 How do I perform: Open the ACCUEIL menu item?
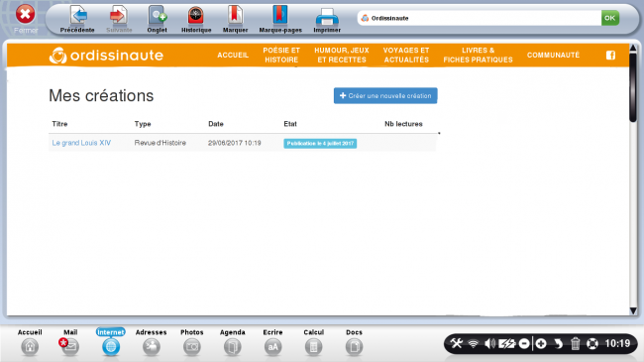(x=233, y=56)
